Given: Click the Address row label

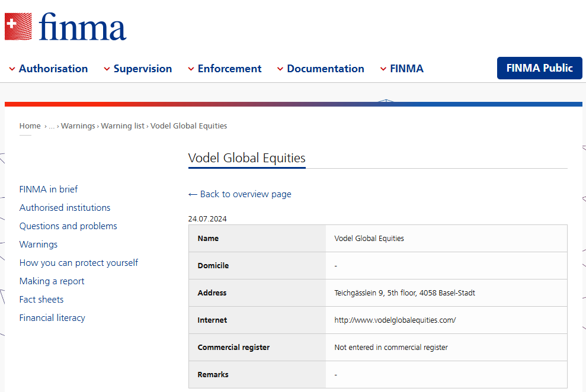Looking at the screenshot, I should point(212,293).
